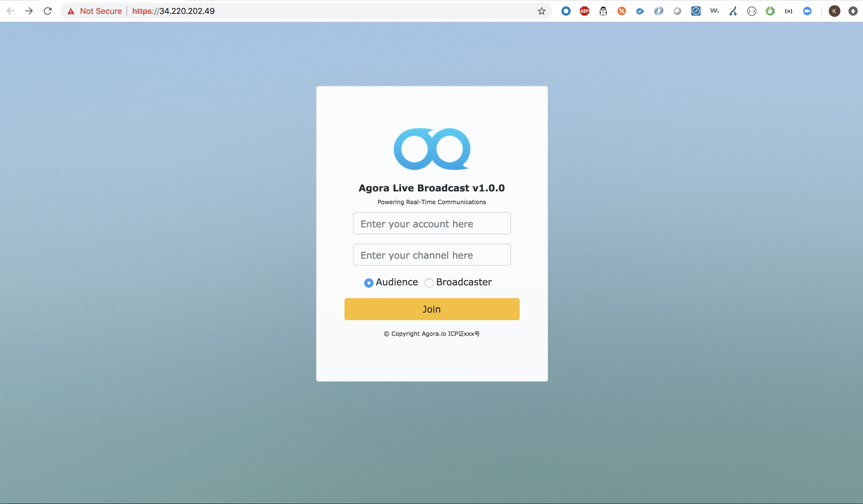Viewport: 863px width, 504px height.
Task: Open the 'W.' extension icon
Action: [x=714, y=11]
